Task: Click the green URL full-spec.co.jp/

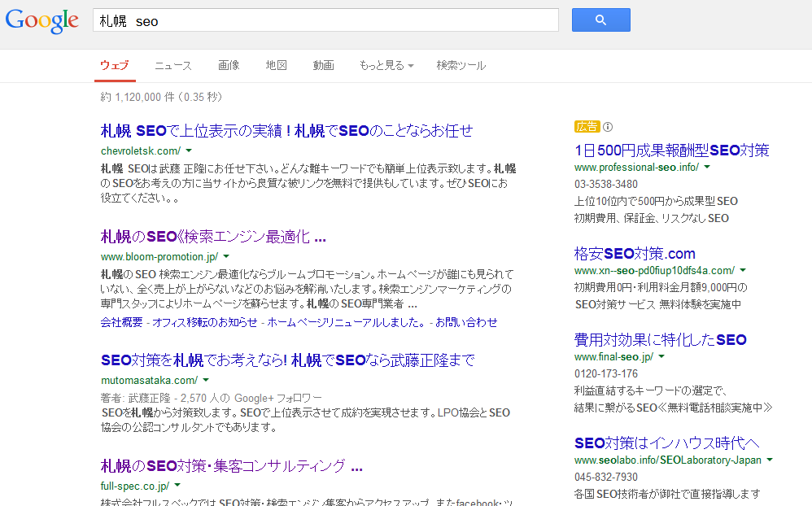Action: tap(134, 486)
